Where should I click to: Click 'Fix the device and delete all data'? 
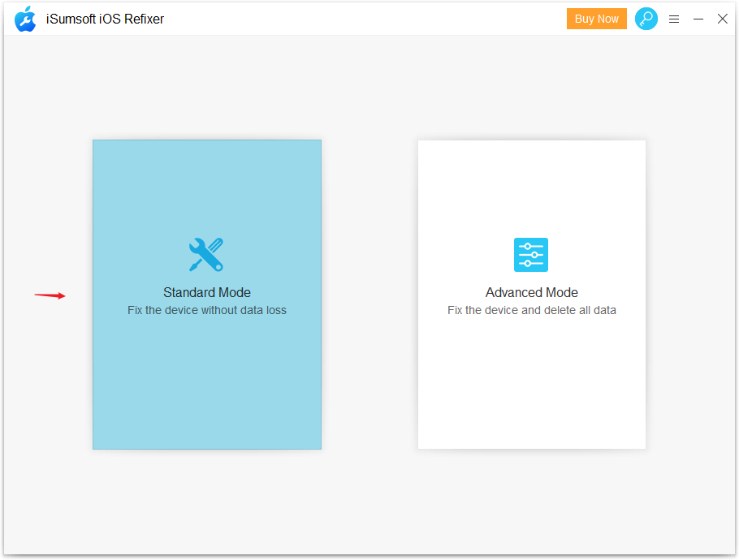point(532,310)
